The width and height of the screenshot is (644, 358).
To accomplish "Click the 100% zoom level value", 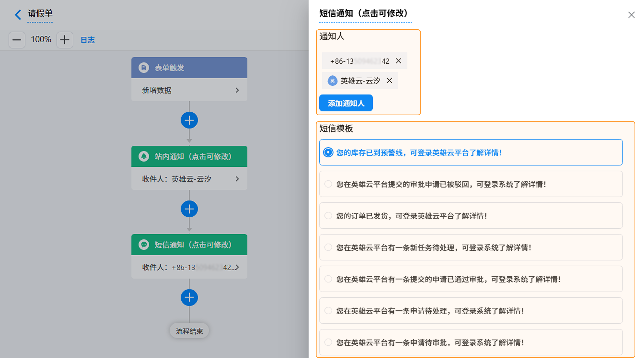I will click(x=41, y=39).
